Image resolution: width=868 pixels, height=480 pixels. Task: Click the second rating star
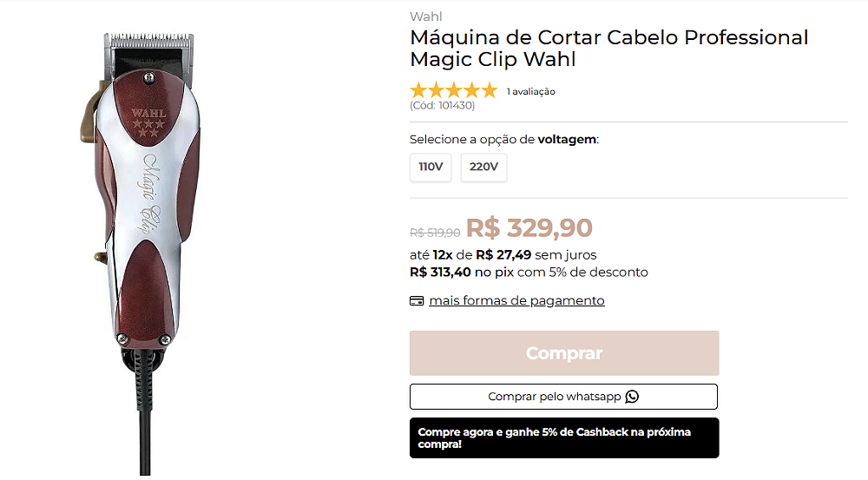437,89
